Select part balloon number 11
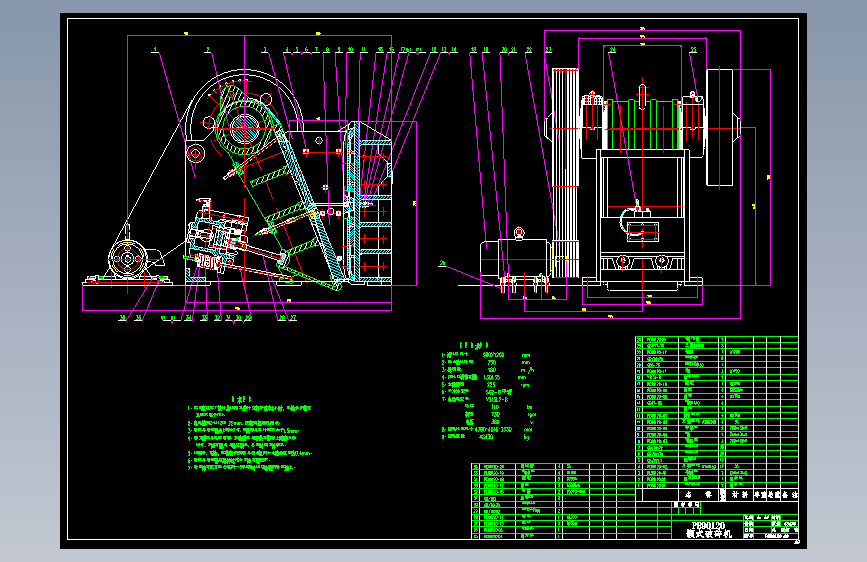Image resolution: width=867 pixels, height=562 pixels. pyautogui.click(x=363, y=50)
